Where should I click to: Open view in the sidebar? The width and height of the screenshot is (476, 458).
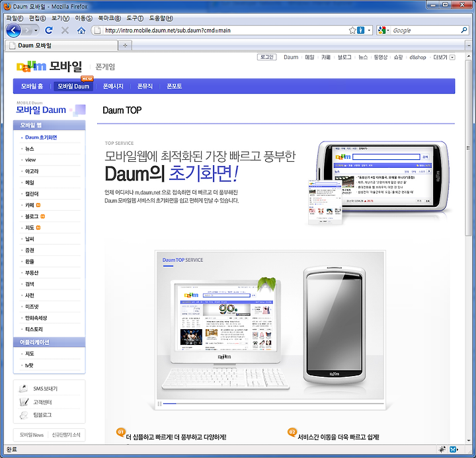[x=30, y=160]
